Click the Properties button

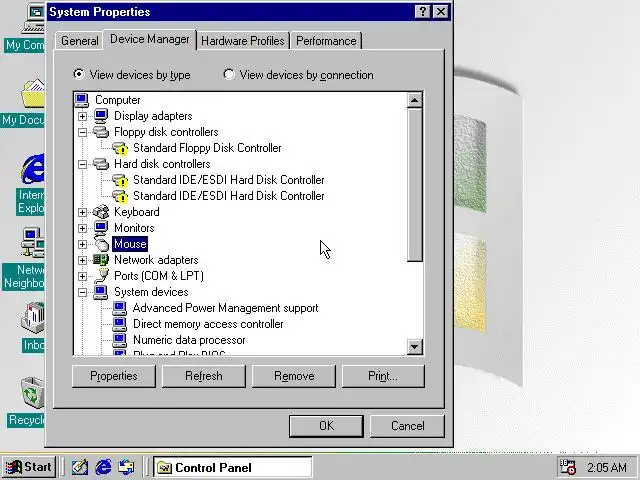click(113, 376)
